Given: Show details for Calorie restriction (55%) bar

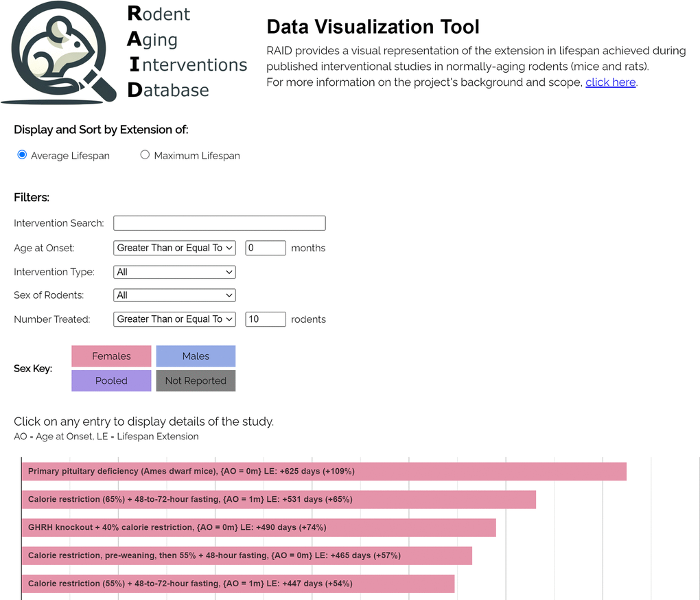Looking at the screenshot, I should (237, 584).
